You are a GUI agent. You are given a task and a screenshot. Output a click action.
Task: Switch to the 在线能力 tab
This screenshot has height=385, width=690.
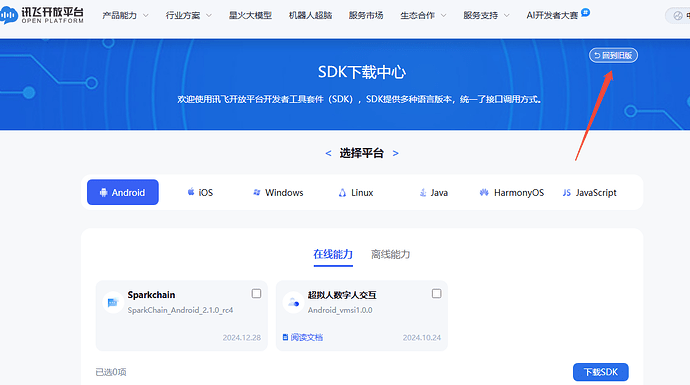tap(333, 254)
